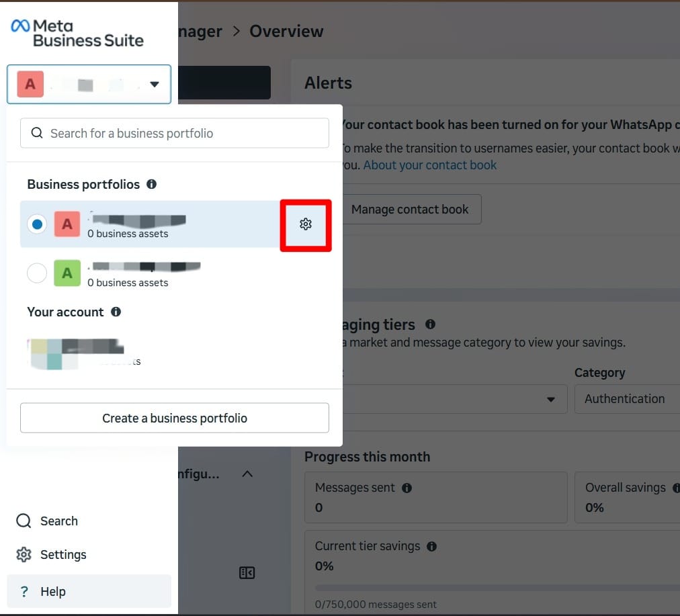Open About your contact book link
The height and width of the screenshot is (616, 680).
[430, 165]
